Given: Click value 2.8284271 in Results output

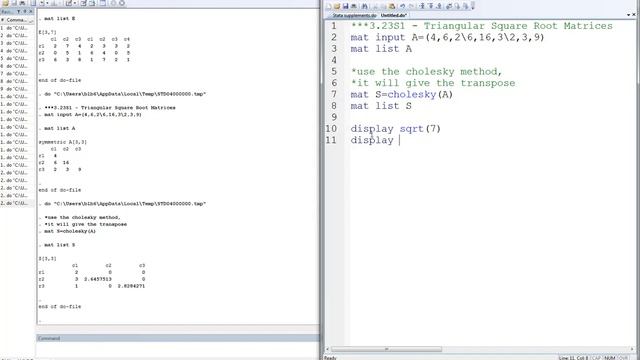Looking at the screenshot, I should pos(131,286).
